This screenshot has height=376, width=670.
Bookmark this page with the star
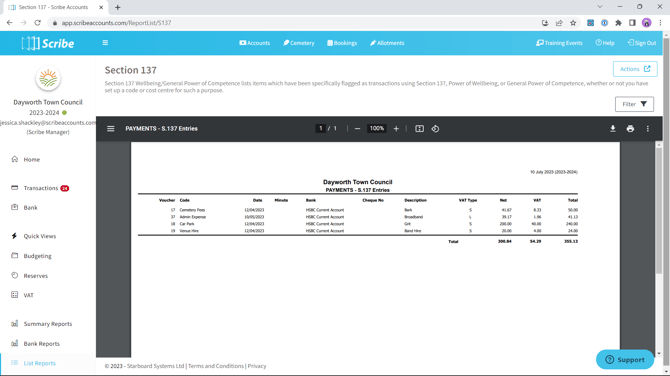(x=573, y=23)
